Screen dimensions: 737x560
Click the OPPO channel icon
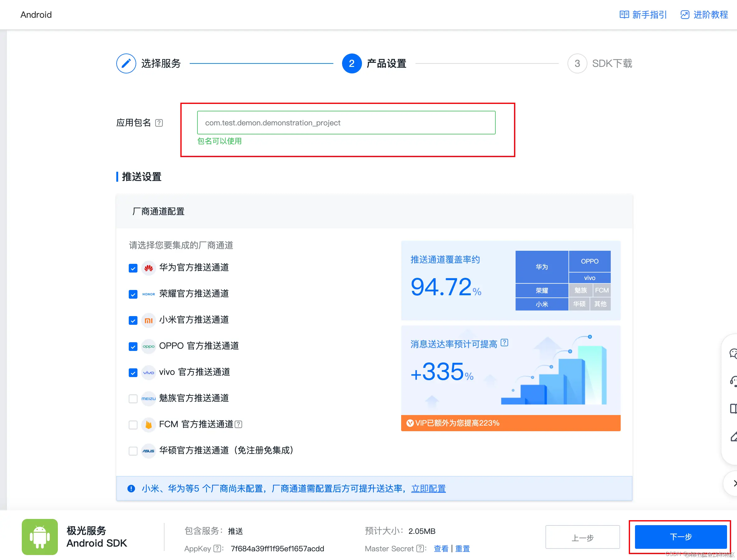click(x=149, y=346)
